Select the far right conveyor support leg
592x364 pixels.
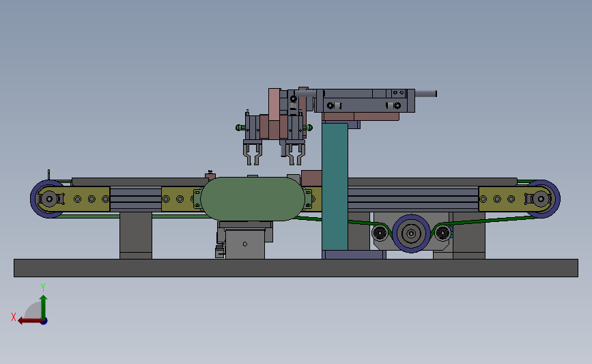(x=469, y=236)
